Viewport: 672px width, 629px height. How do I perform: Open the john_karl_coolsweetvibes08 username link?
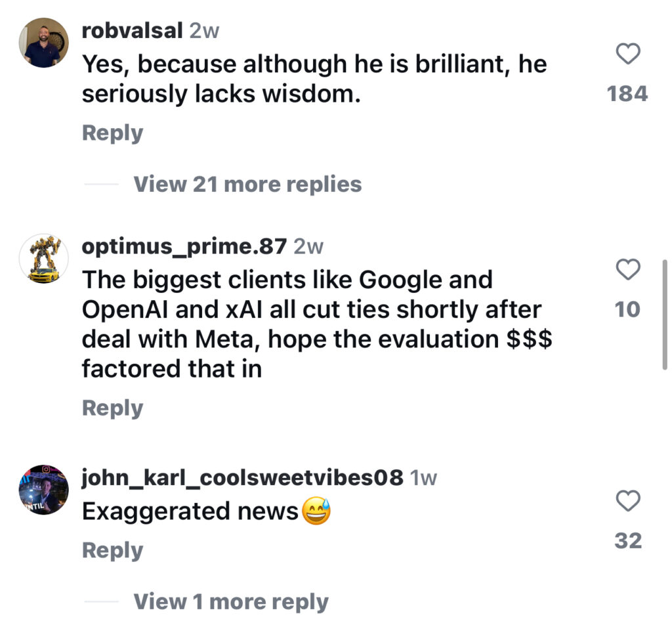click(242, 478)
